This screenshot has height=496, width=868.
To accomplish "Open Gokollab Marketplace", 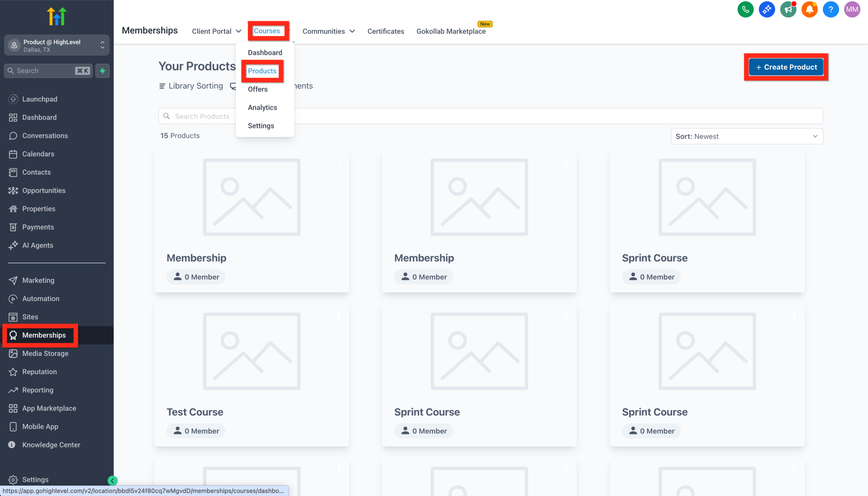I will point(451,31).
